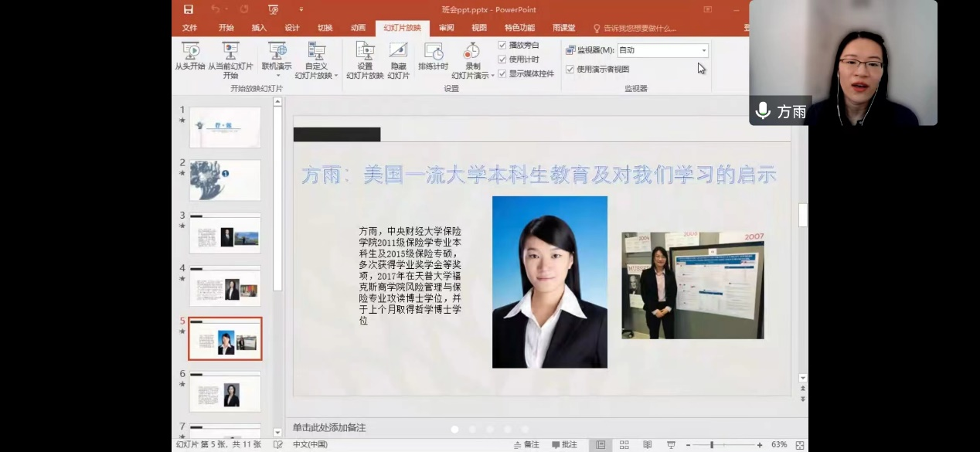Viewport: 980px width, 452px height.
Task: Uncheck the 使用计时 checkbox
Action: click(502, 59)
